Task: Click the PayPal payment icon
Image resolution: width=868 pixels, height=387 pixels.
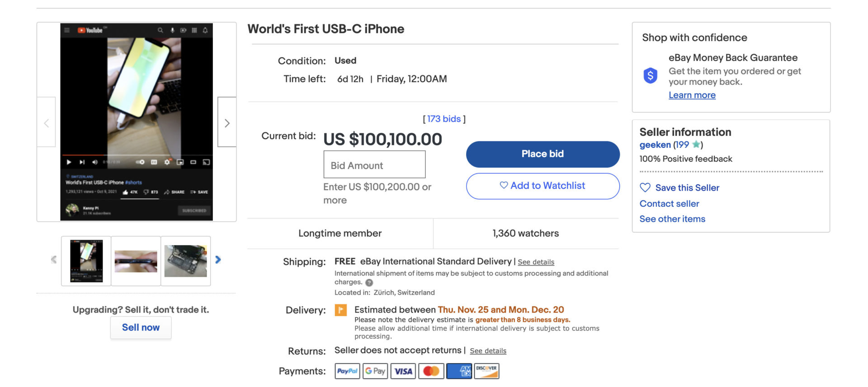Action: click(347, 371)
